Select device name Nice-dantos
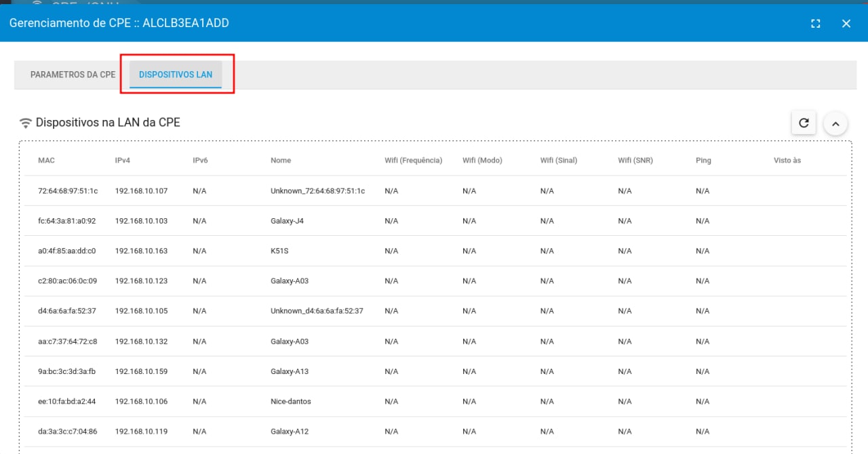868x454 pixels. (291, 401)
